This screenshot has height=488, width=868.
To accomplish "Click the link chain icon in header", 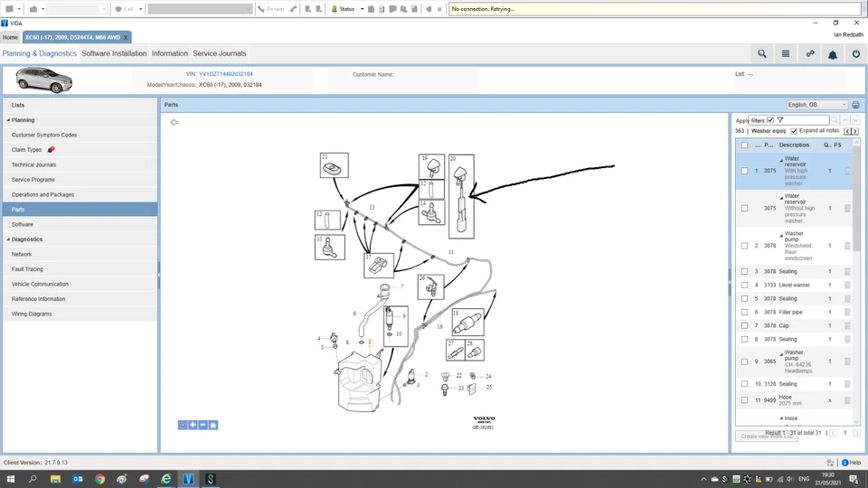I will pyautogui.click(x=810, y=54).
